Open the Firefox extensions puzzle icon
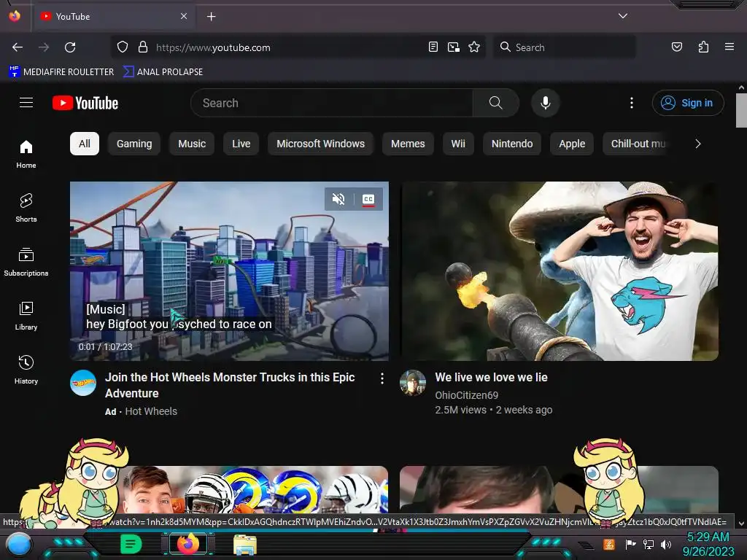 (x=703, y=47)
